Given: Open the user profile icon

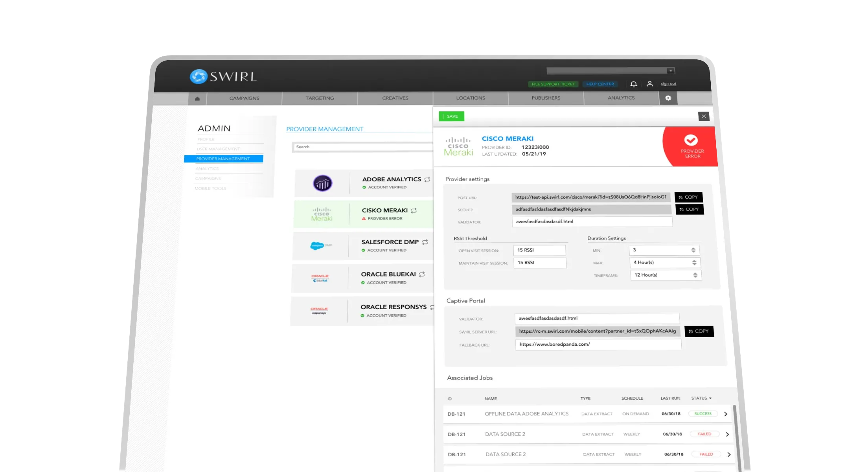Looking at the screenshot, I should click(x=650, y=84).
